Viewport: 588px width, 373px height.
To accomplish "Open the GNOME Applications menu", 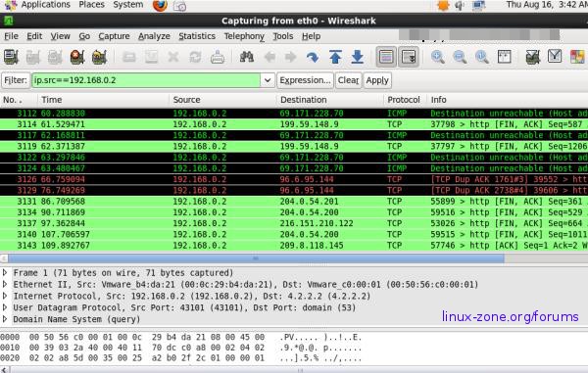I will pos(46,5).
